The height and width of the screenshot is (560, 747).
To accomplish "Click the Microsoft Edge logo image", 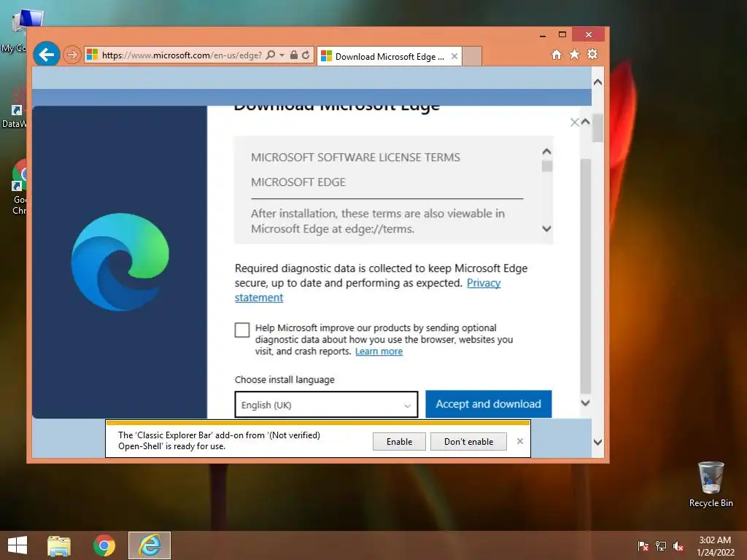I will pos(120,262).
